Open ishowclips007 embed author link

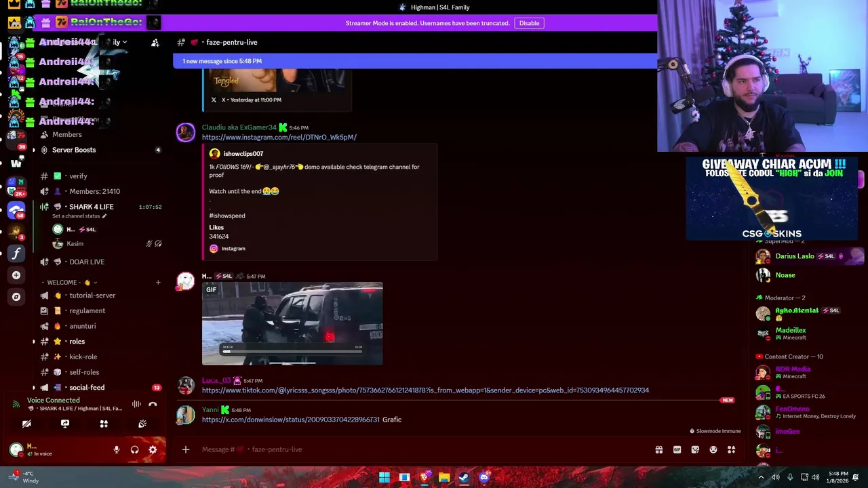click(243, 154)
